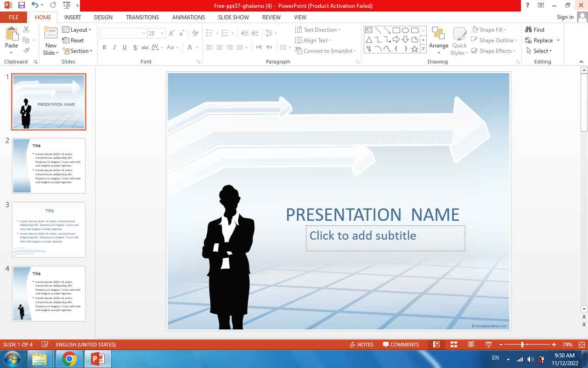Screen dimensions: 588x368
Task: Toggle the Comments pane
Action: (x=401, y=345)
